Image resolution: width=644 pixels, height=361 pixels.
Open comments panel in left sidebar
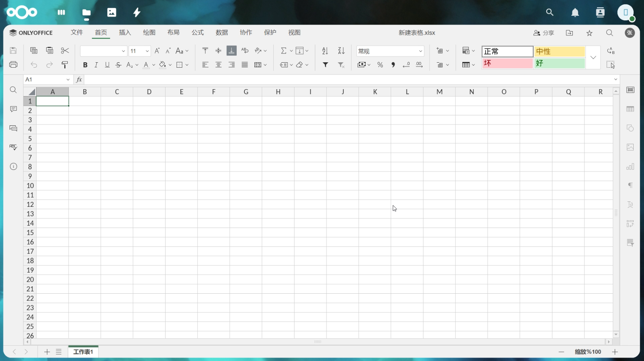pos(13,109)
